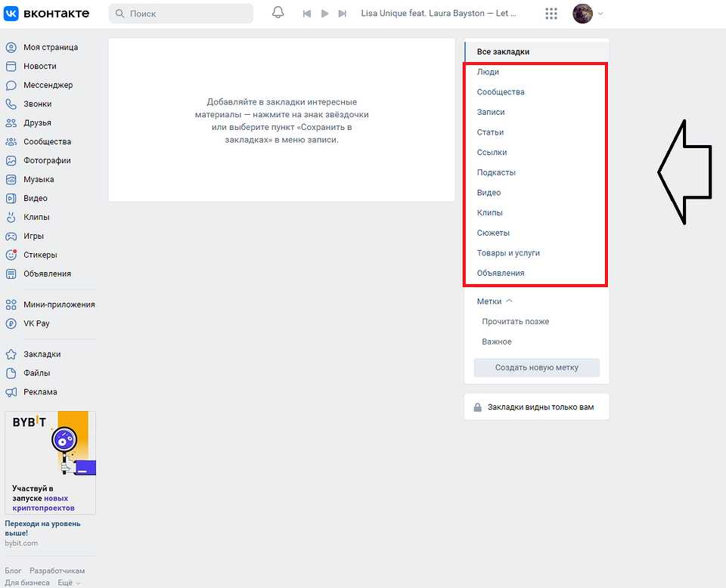
Task: Open notifications bell icon
Action: [278, 13]
